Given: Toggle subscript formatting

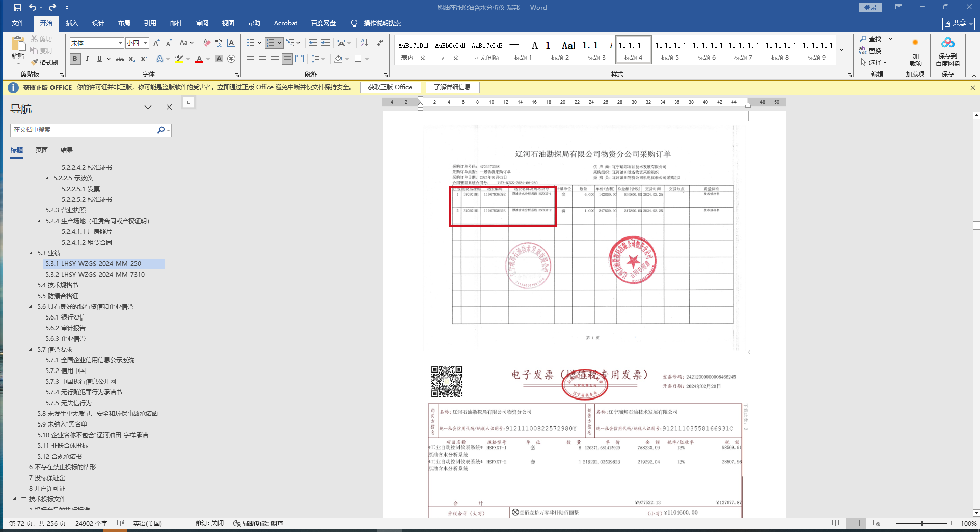Looking at the screenshot, I should (x=132, y=59).
